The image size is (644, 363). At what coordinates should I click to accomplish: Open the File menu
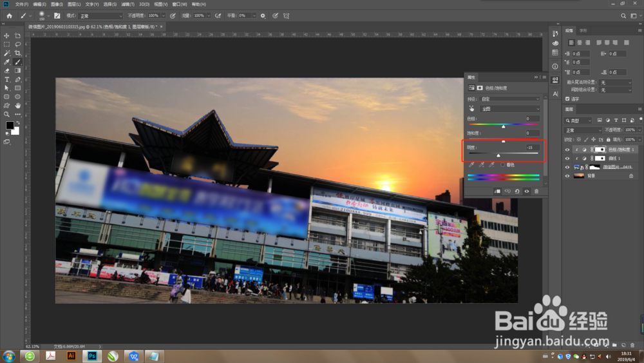[x=22, y=4]
